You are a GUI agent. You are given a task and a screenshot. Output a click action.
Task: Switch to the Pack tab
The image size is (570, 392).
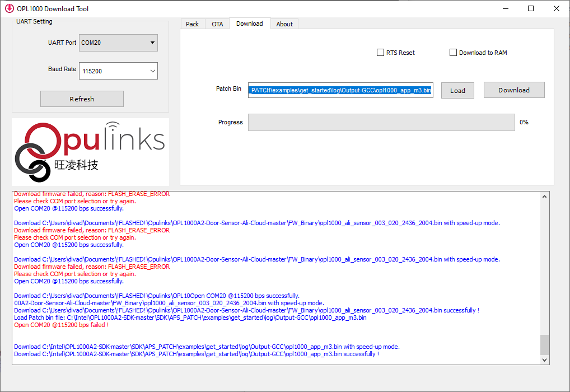pyautogui.click(x=192, y=24)
